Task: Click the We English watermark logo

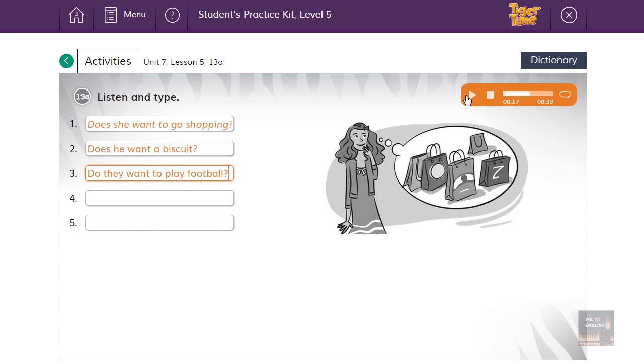Action: pyautogui.click(x=596, y=327)
